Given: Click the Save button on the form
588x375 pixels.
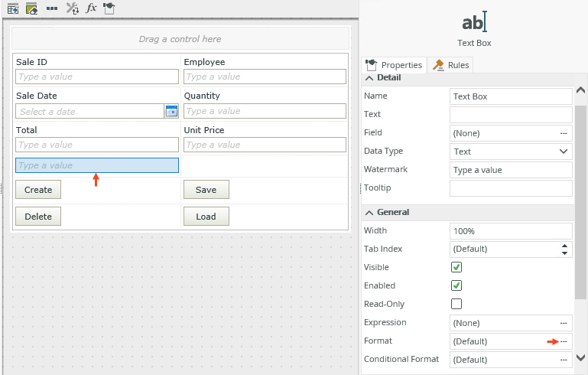Looking at the screenshot, I should coord(206,190).
